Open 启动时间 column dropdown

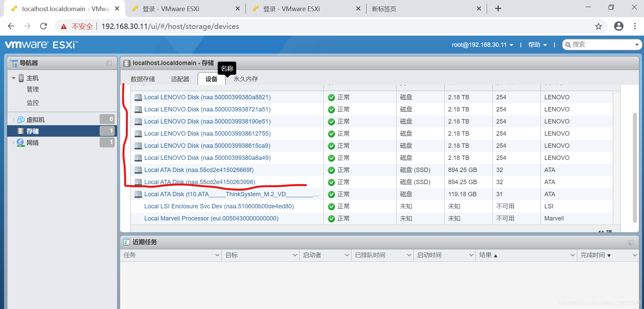[x=471, y=255]
